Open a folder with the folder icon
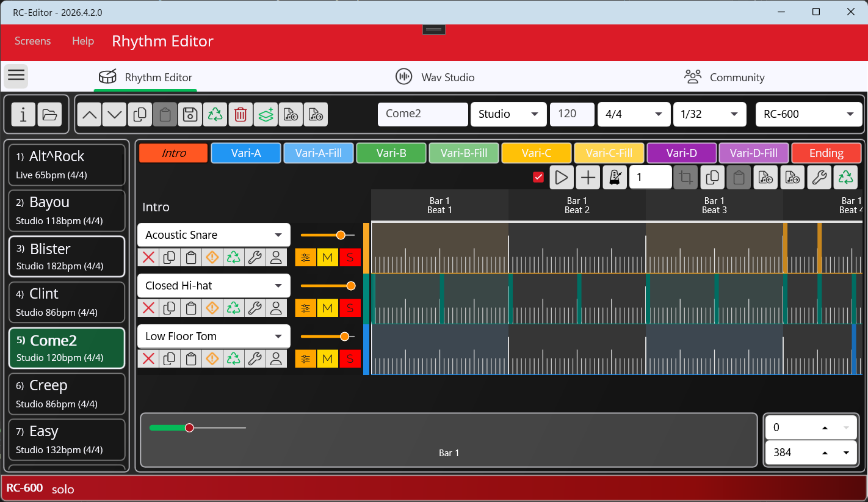868x502 pixels. point(49,114)
